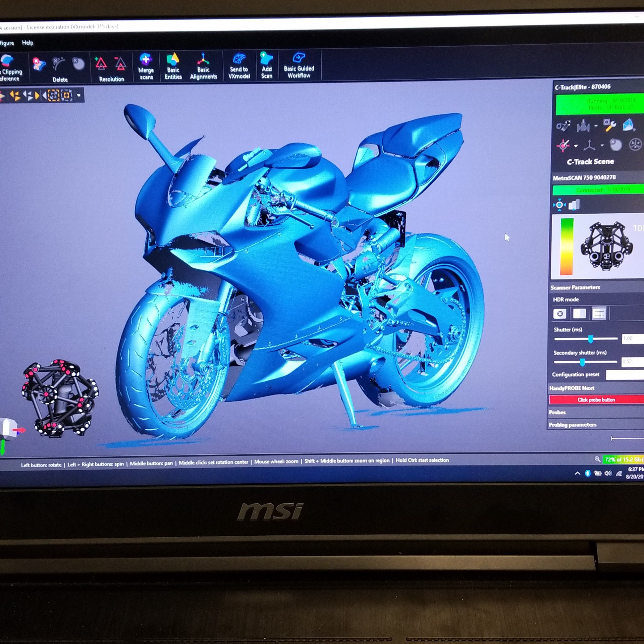Open the Basic Entities tool
The image size is (644, 644).
pyautogui.click(x=173, y=66)
